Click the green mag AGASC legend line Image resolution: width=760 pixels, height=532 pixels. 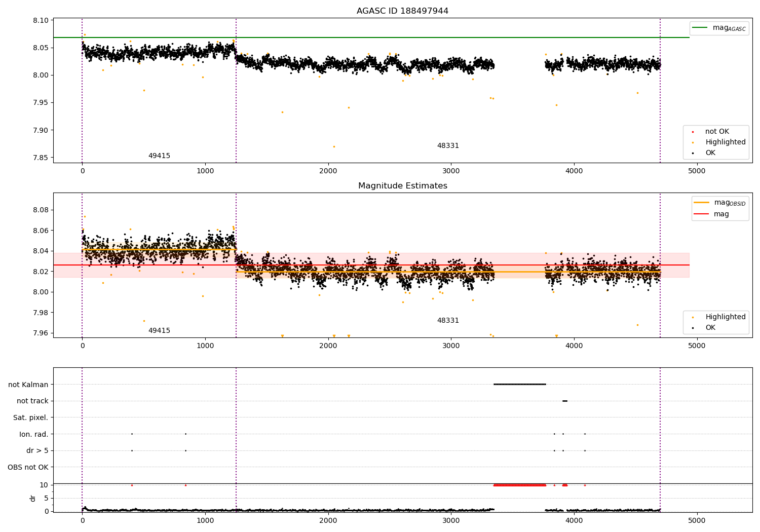(x=700, y=28)
